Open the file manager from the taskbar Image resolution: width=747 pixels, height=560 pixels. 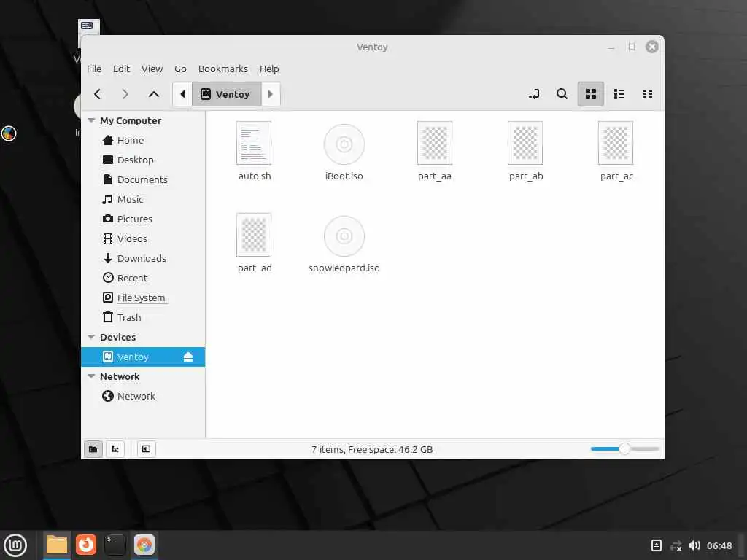57,545
